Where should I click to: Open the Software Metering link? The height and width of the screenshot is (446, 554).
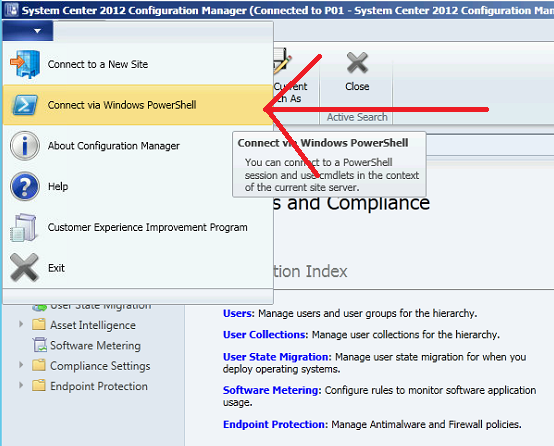[x=272, y=390]
